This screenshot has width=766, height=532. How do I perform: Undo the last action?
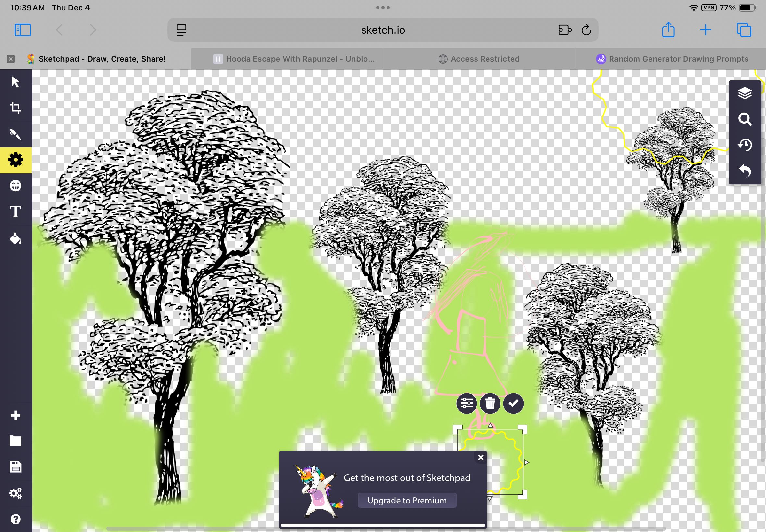pos(745,171)
